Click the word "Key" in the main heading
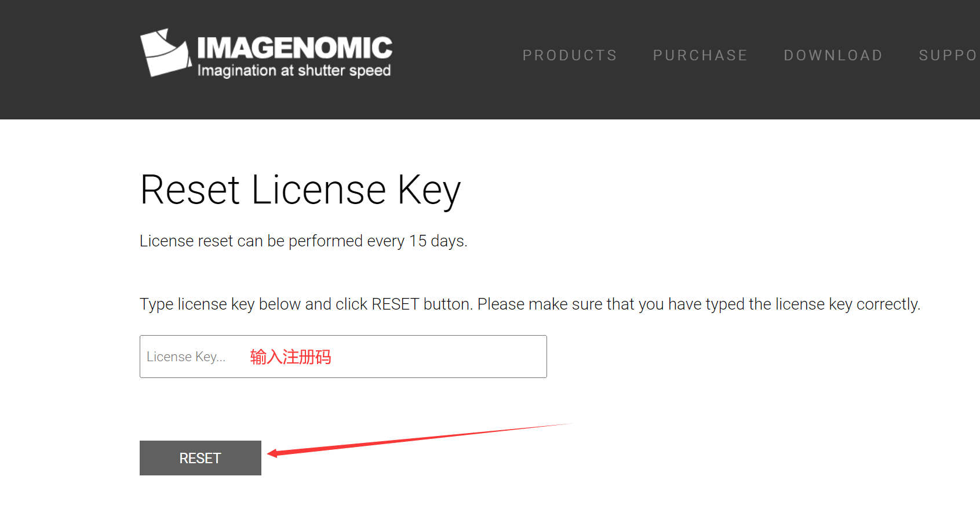980x527 pixels. point(429,190)
